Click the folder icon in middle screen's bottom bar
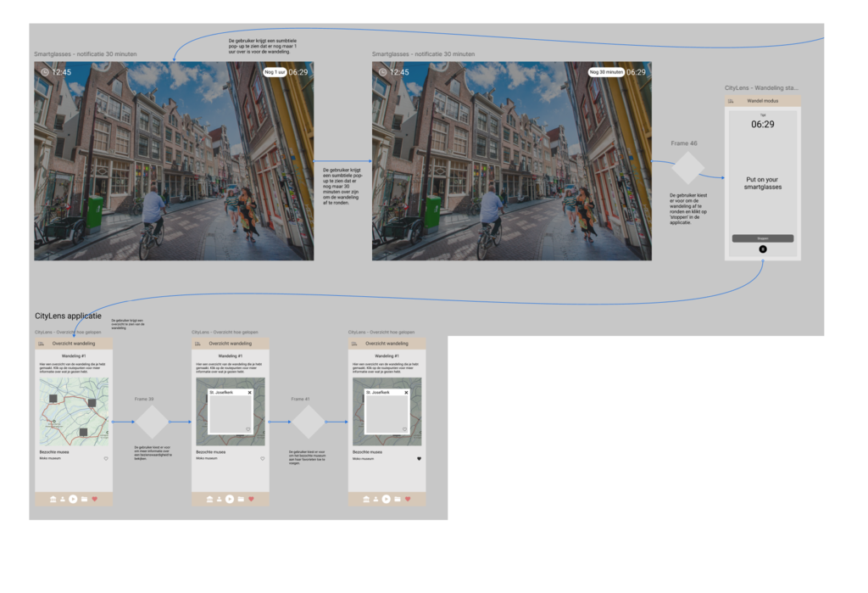Screen dimensions: 868x593 (x=241, y=499)
